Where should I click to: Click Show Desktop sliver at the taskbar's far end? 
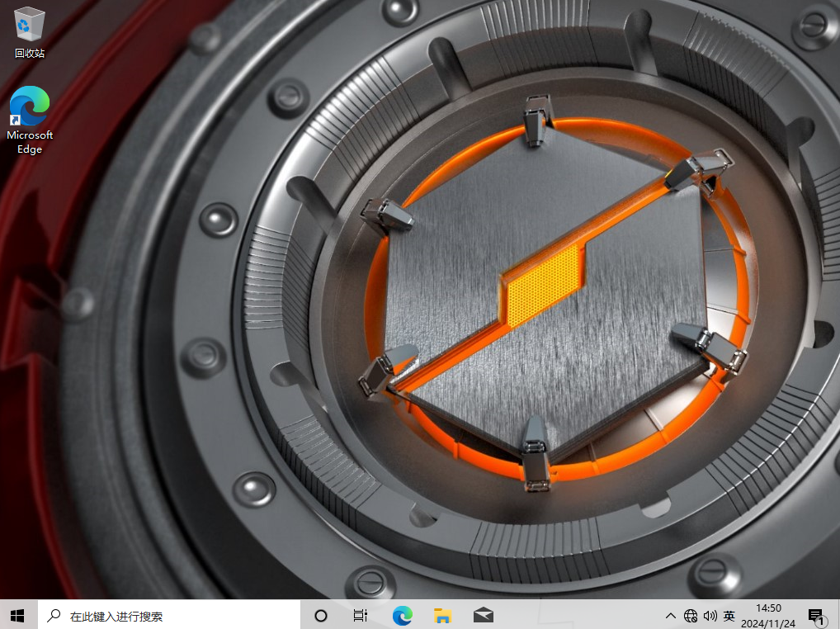[838, 615]
